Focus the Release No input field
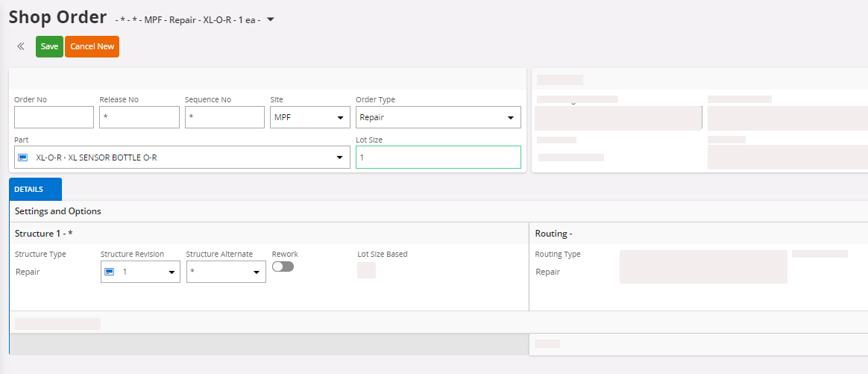This screenshot has height=374, width=868. click(x=139, y=117)
